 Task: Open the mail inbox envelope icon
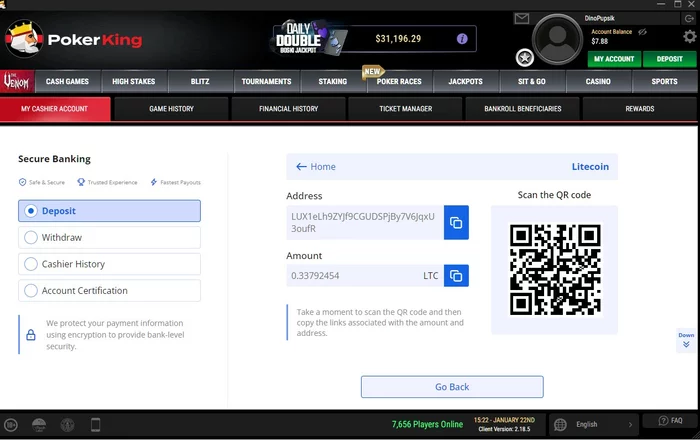[521, 18]
